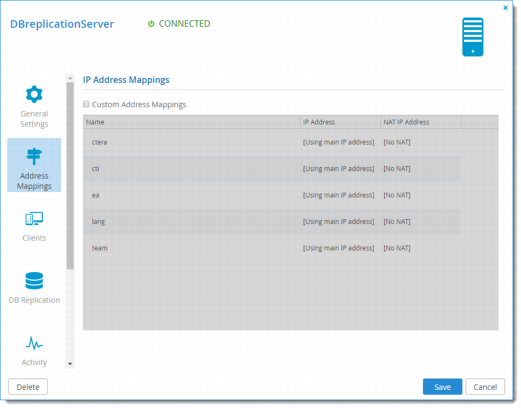Image resolution: width=521 pixels, height=408 pixels.
Task: Open the DB Replication database icon
Action: click(x=34, y=281)
